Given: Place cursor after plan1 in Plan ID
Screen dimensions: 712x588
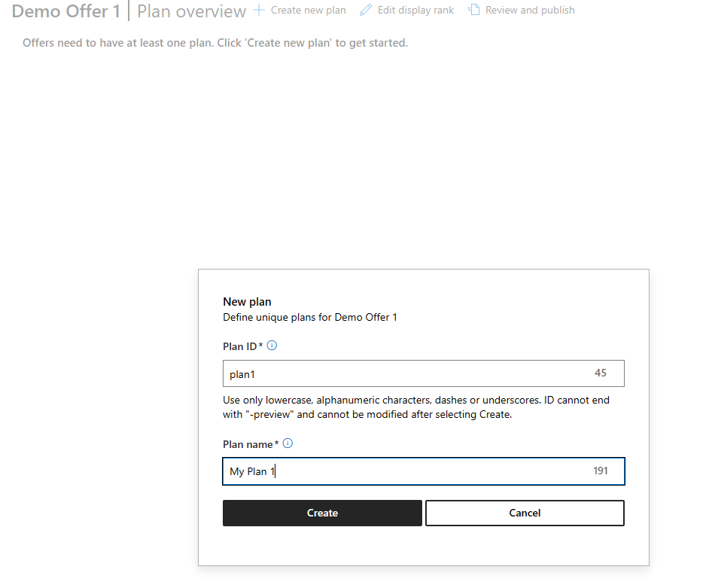Looking at the screenshot, I should coord(256,373).
